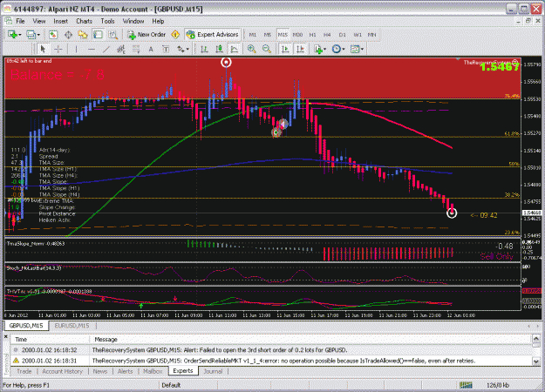Open the Trade tab in Terminal
The height and width of the screenshot is (392, 545).
[x=24, y=371]
